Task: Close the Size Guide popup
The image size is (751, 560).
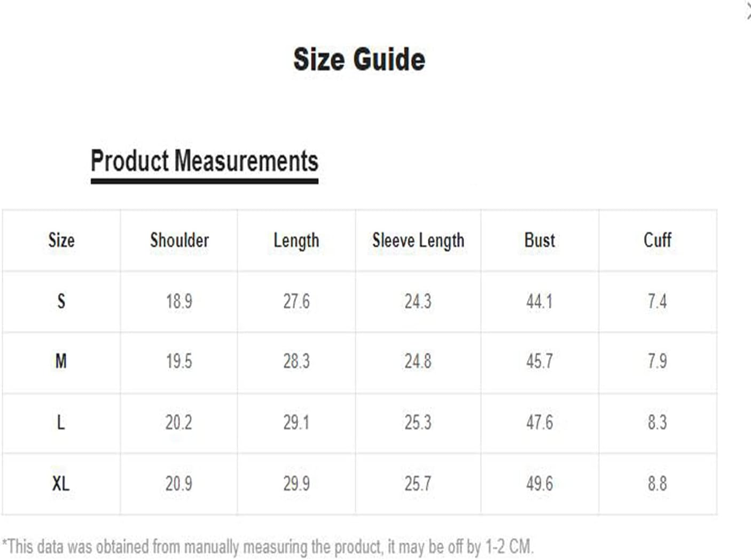Action: (x=748, y=11)
